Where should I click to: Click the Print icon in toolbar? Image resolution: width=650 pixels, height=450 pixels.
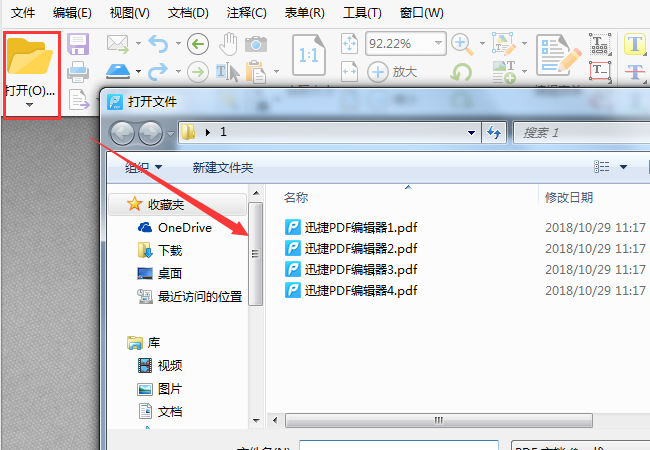click(x=78, y=72)
